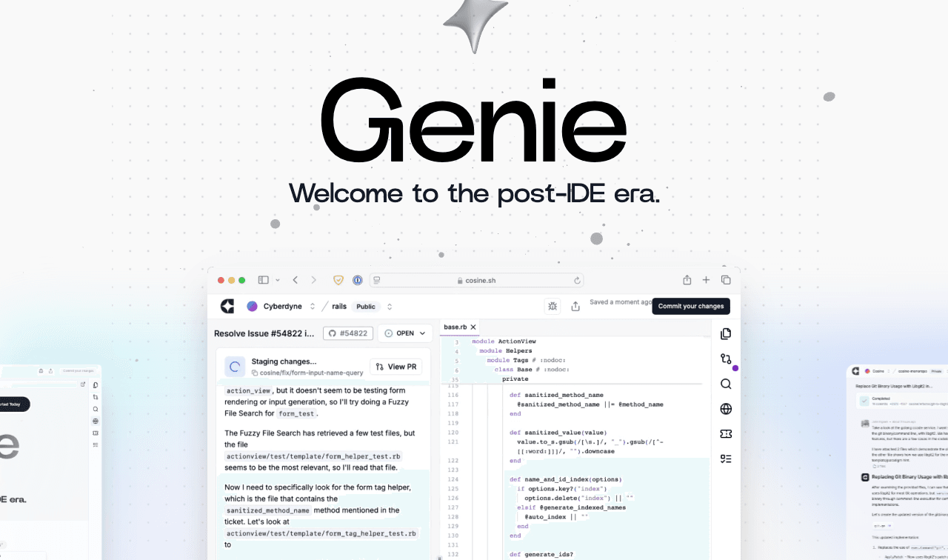Click the action_view code snippet in chat
The image size is (948, 560).
coord(249,390)
